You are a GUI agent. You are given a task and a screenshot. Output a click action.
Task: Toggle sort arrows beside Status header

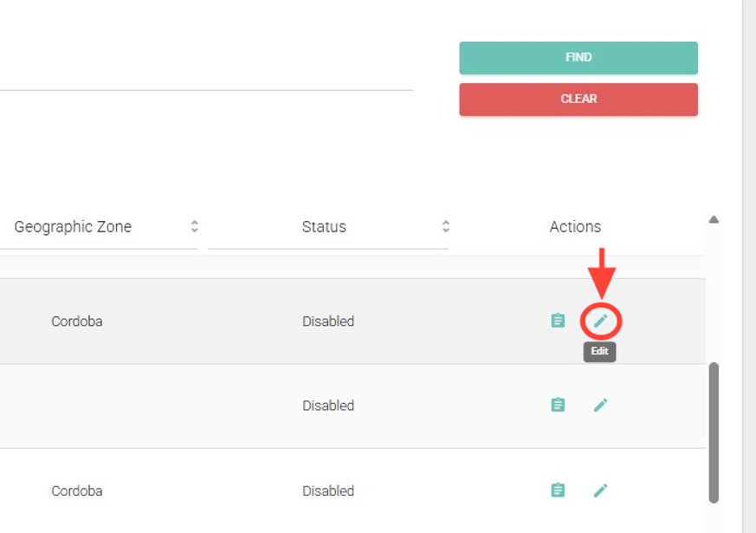click(446, 226)
